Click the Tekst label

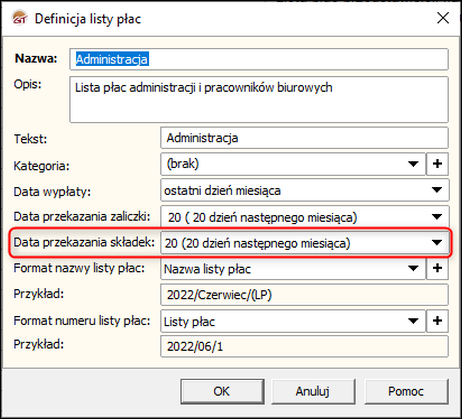coord(30,139)
